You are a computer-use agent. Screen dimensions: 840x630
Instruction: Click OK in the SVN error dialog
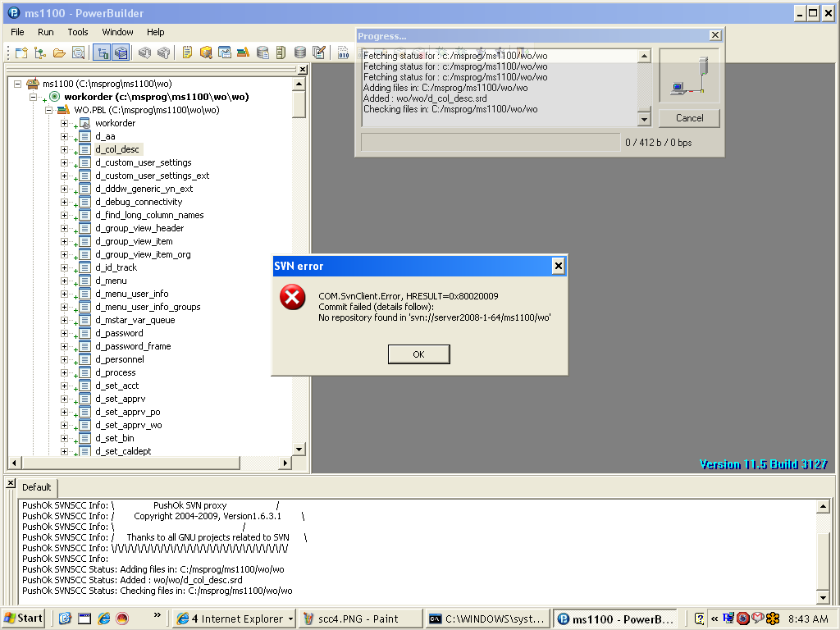coord(418,354)
